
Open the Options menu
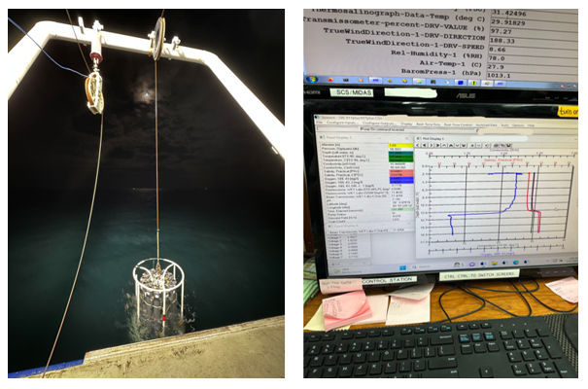518,125
